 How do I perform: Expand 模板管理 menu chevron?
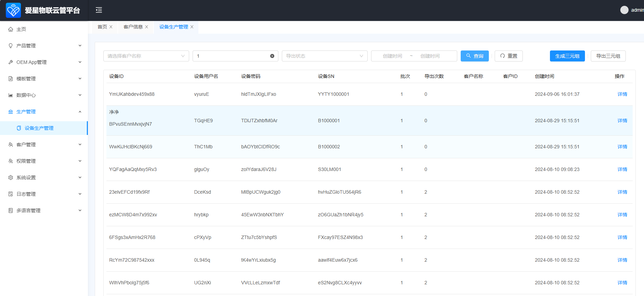coord(80,79)
